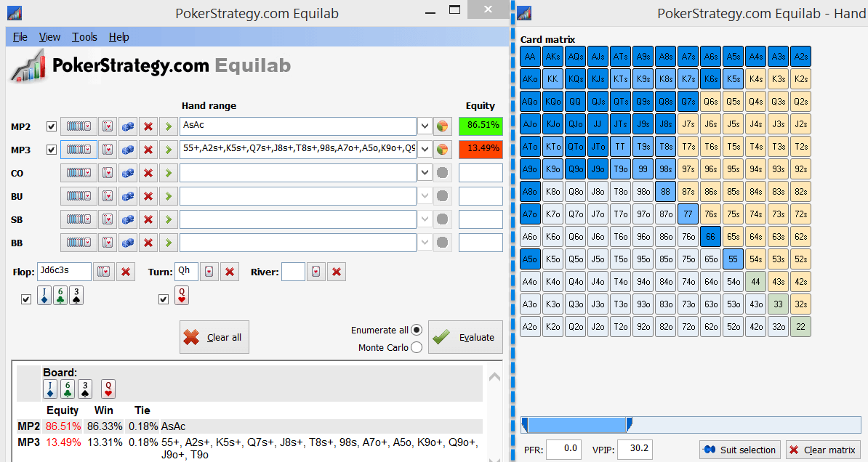This screenshot has width=868, height=462.
Task: Open hand range selector for MP2
Action: [x=78, y=126]
